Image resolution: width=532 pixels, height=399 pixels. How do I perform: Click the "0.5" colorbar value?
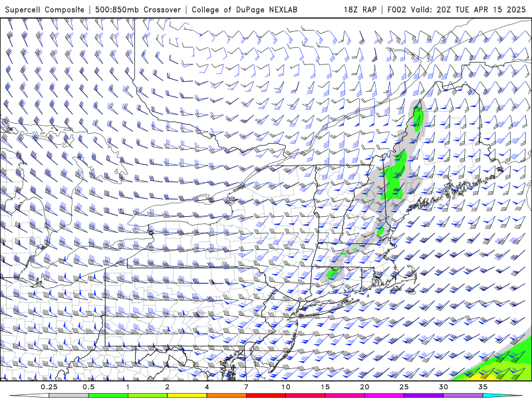coord(88,387)
